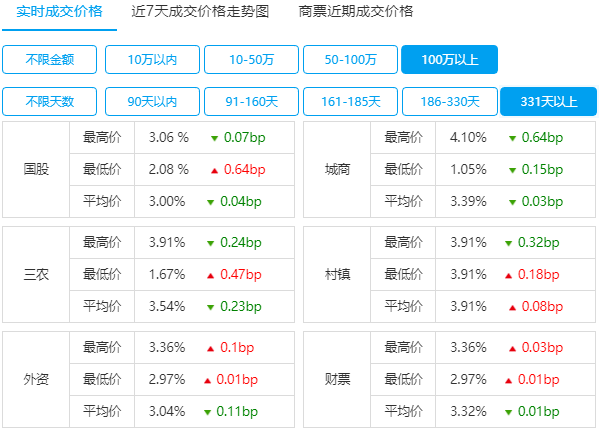The width and height of the screenshot is (600, 432).
Task: Click the 外资 category cell
Action: pos(36,380)
